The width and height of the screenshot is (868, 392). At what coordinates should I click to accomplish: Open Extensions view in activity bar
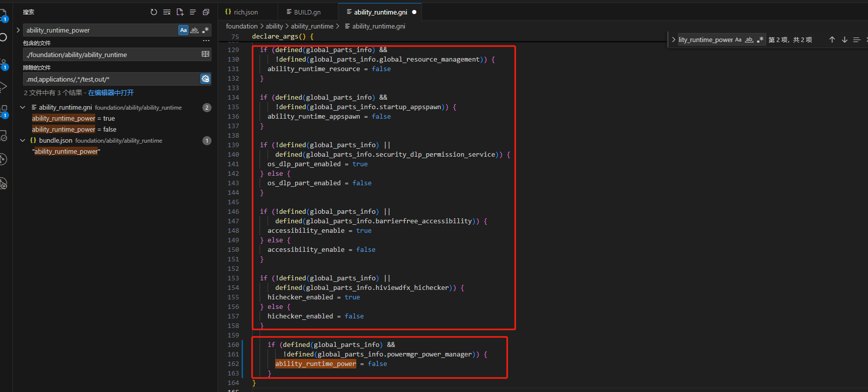[x=4, y=111]
